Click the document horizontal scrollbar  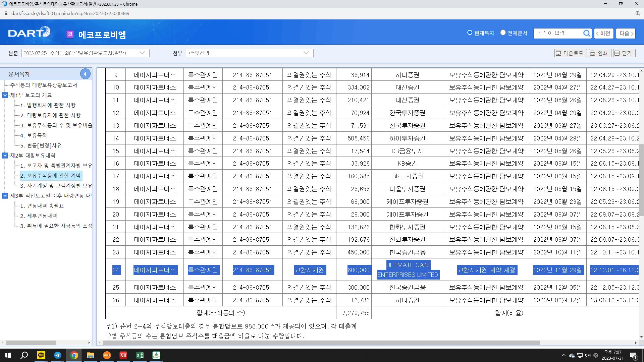tap(321, 343)
